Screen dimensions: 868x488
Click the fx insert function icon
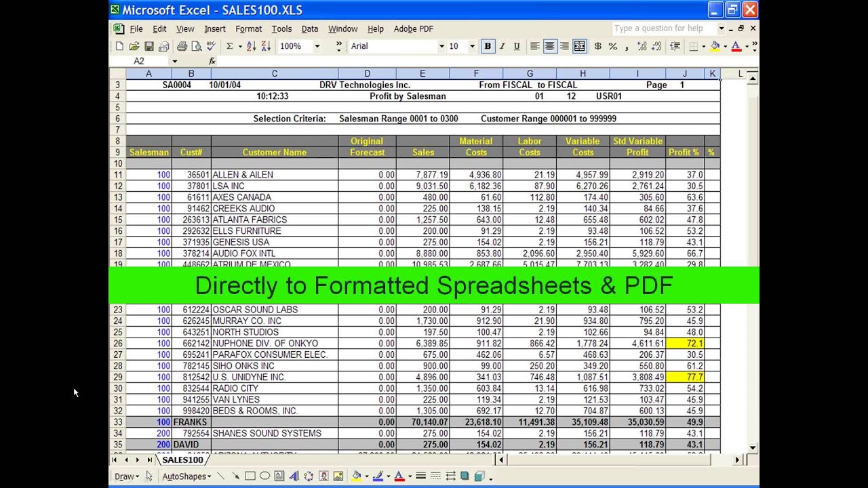[212, 61]
